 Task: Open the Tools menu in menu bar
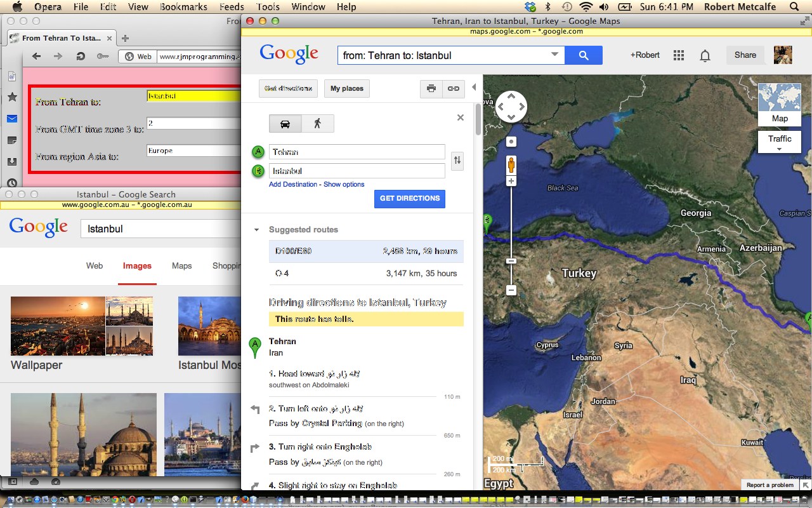click(268, 7)
